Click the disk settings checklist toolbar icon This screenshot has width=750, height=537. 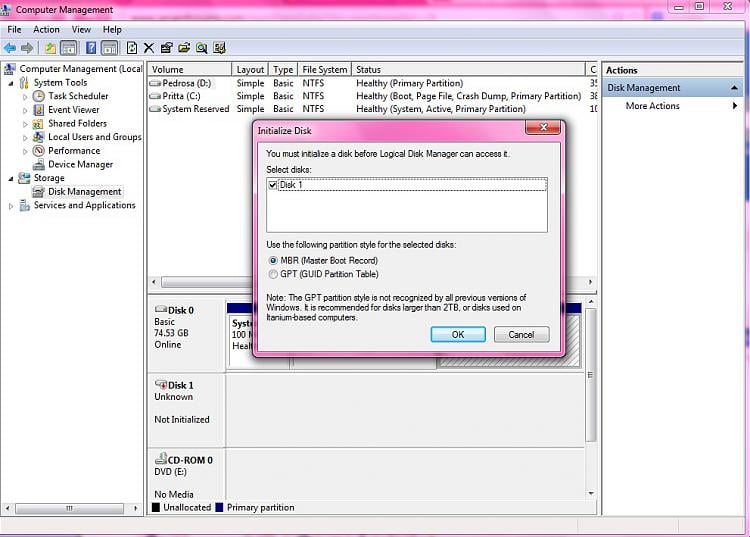pos(220,48)
